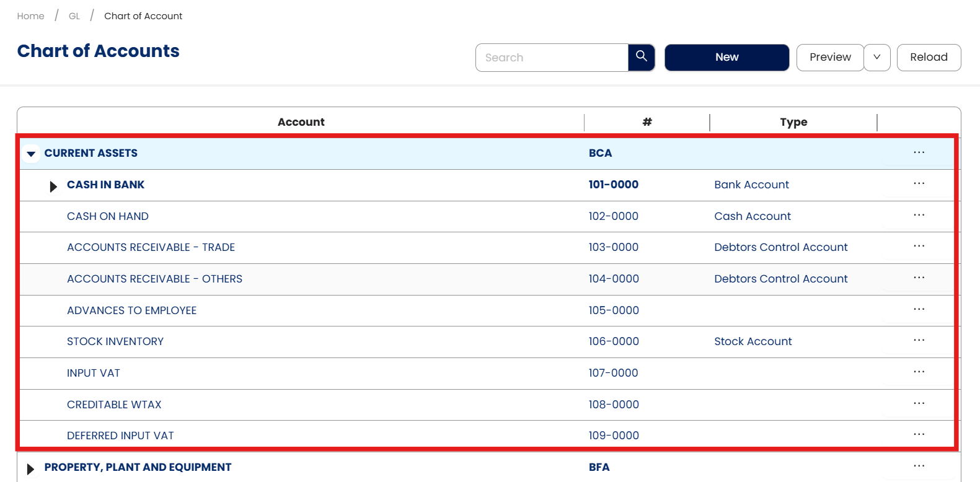Focus the Search input field

(552, 58)
